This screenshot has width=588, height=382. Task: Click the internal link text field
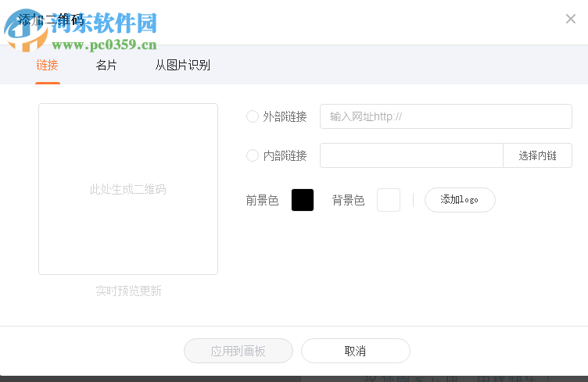[411, 155]
